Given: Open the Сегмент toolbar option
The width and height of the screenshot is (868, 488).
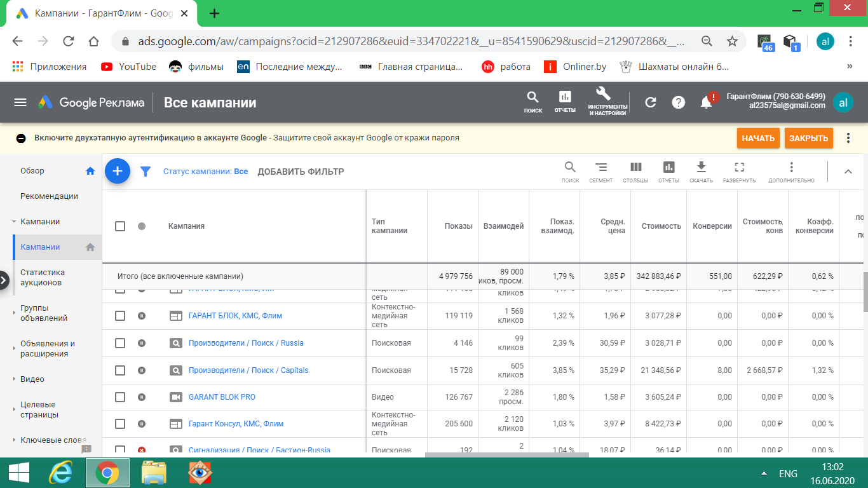Looking at the screenshot, I should [600, 171].
